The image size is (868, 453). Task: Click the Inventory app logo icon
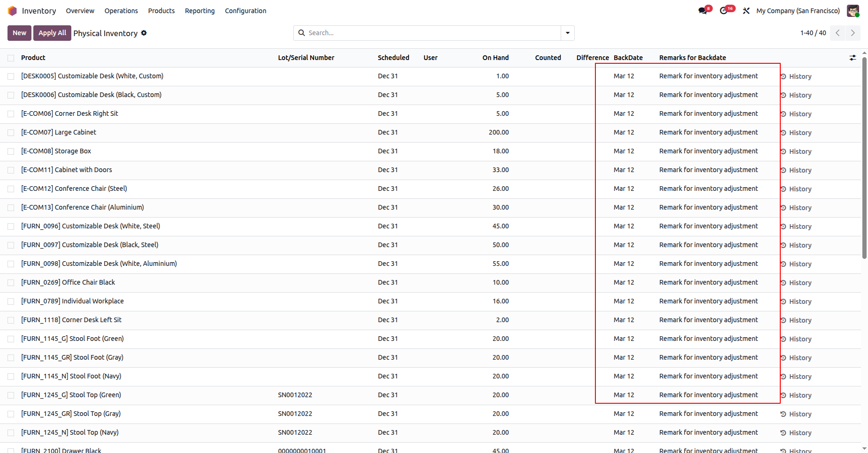tap(12, 11)
